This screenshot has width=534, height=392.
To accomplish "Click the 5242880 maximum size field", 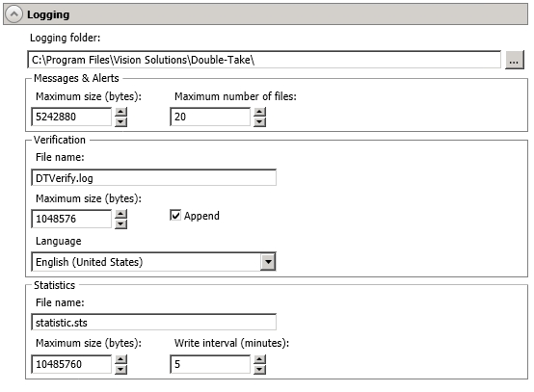I will (71, 117).
